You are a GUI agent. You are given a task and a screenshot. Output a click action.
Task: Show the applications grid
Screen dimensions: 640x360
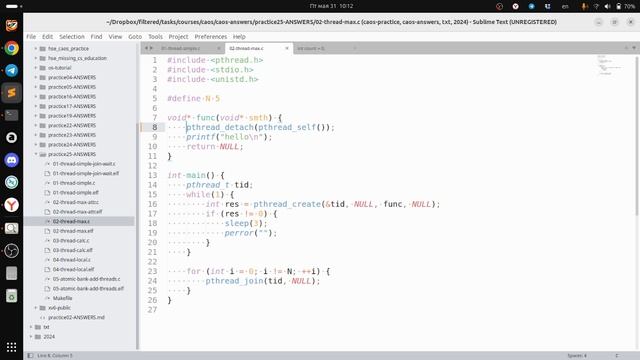point(11,347)
